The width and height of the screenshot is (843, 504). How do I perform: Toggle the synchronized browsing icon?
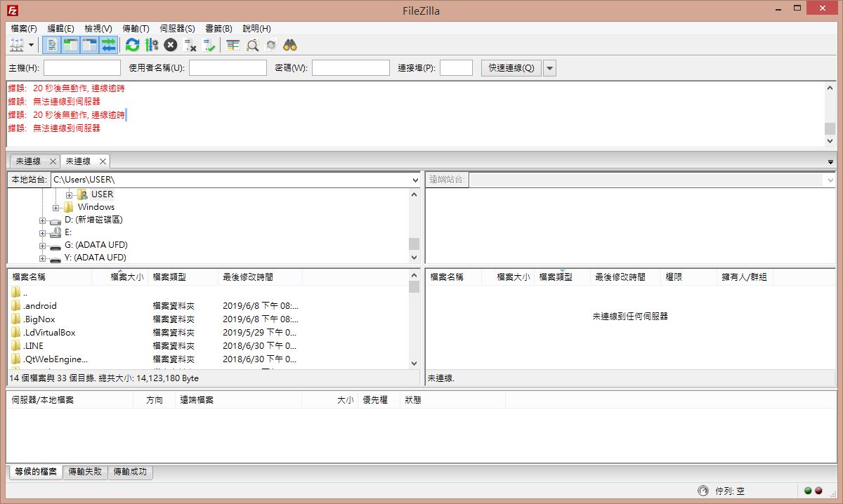[271, 45]
